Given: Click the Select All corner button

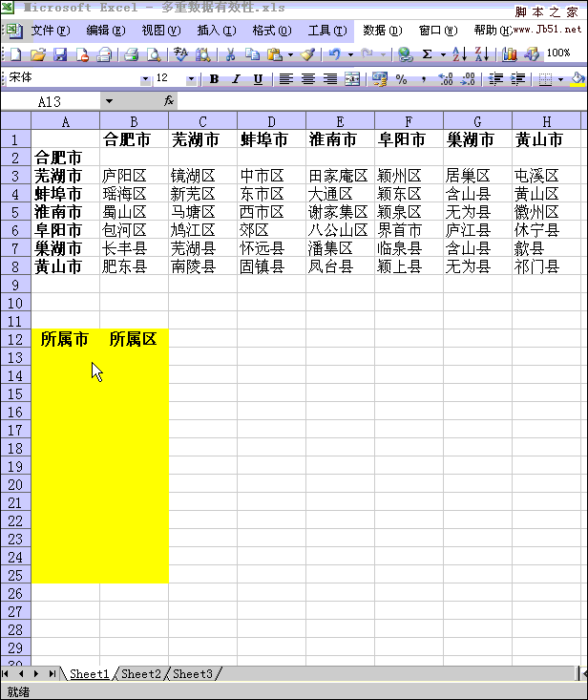Looking at the screenshot, I should (x=15, y=121).
